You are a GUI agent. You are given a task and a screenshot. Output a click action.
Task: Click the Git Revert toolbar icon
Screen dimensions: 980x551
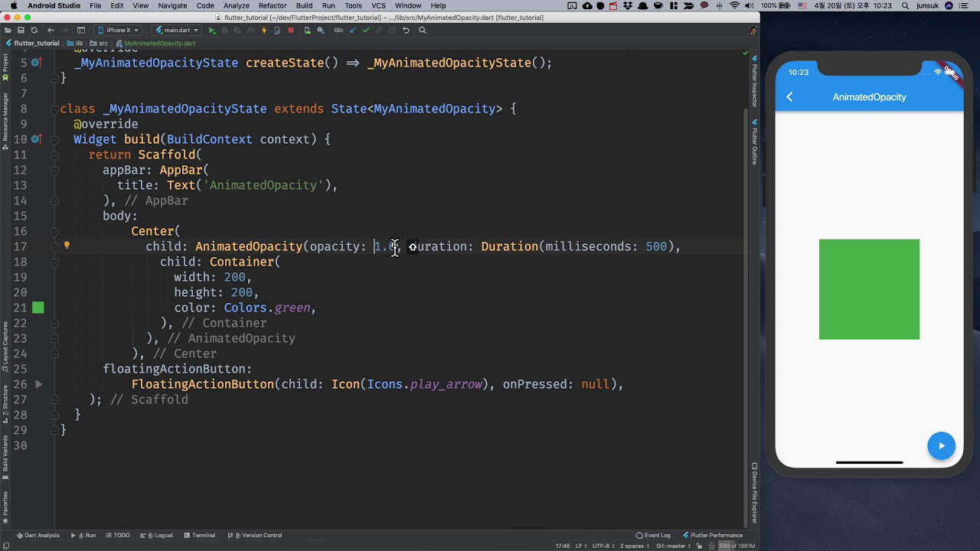406,31
